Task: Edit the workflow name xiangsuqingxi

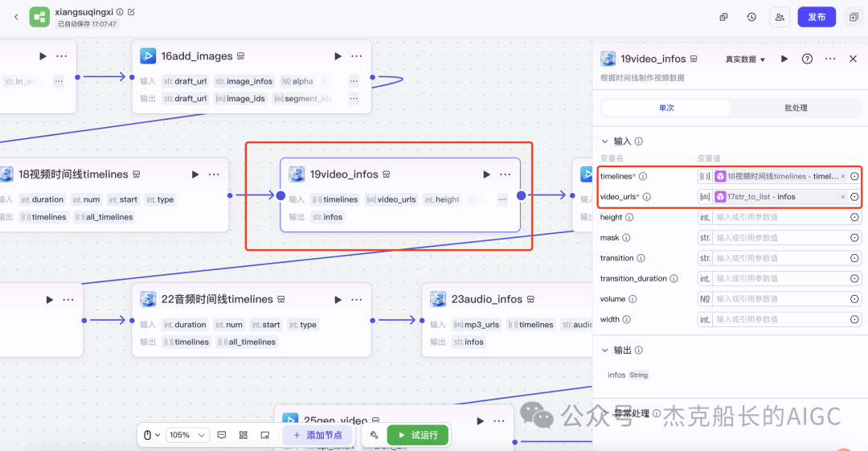Action: [x=131, y=11]
